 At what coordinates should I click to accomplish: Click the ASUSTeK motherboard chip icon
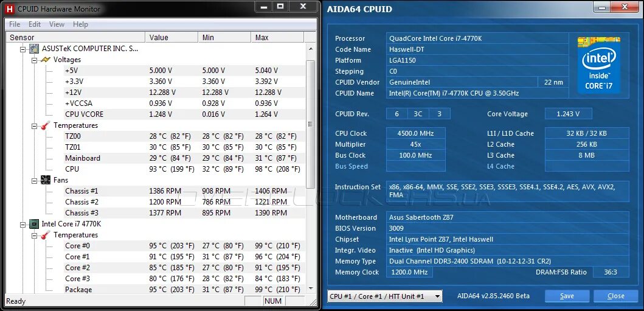35,49
